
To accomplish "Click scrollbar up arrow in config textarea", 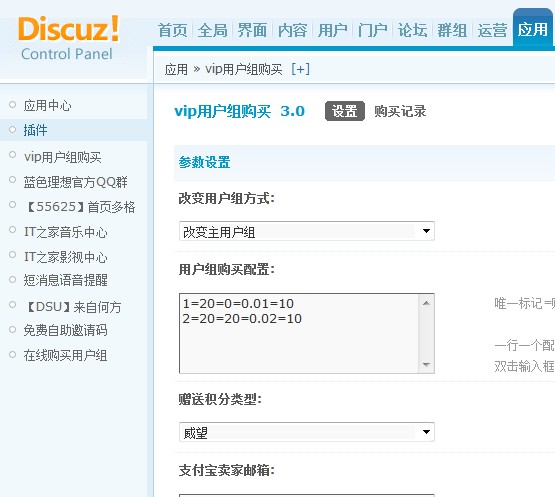I will tap(426, 303).
